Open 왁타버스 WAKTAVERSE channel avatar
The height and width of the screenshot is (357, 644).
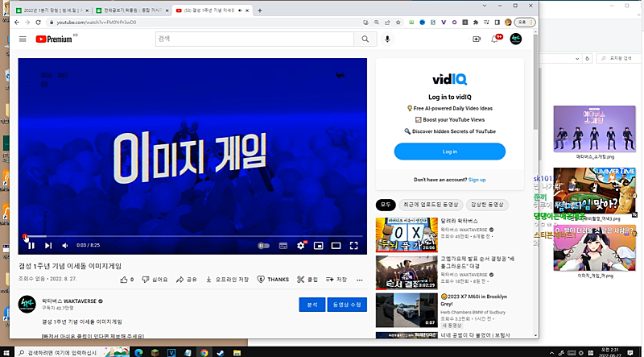click(x=27, y=305)
